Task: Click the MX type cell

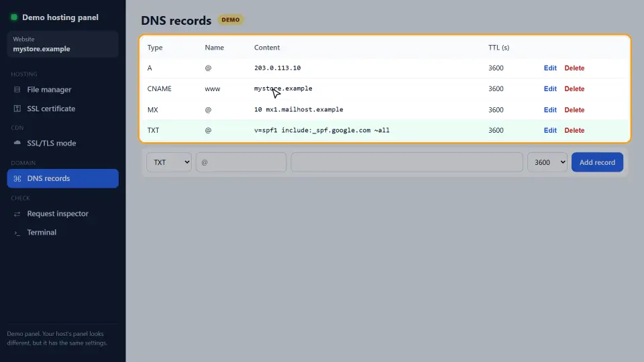Action: coord(153,109)
